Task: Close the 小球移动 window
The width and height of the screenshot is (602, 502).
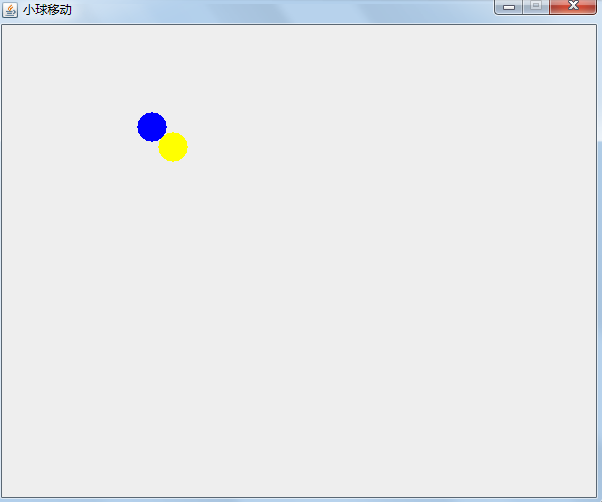Action: (x=573, y=7)
